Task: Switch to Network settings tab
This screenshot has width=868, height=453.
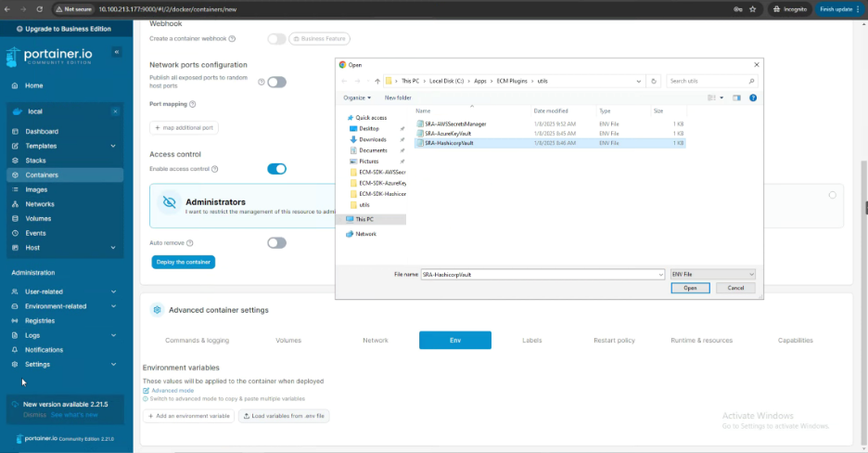Action: point(376,341)
